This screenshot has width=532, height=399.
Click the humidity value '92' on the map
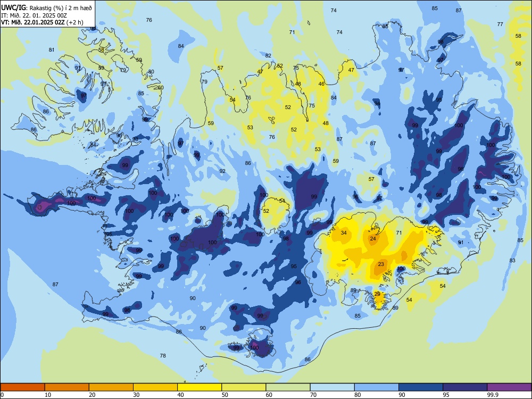(222, 171)
